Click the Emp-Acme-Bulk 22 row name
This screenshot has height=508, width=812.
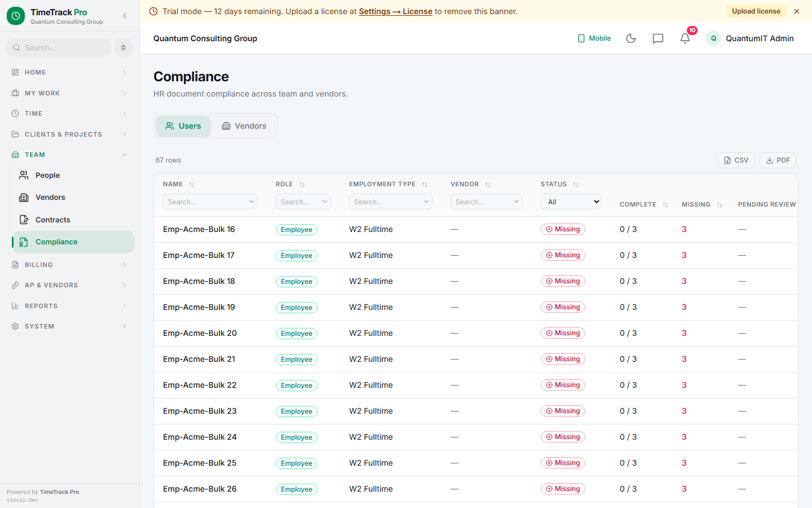200,385
